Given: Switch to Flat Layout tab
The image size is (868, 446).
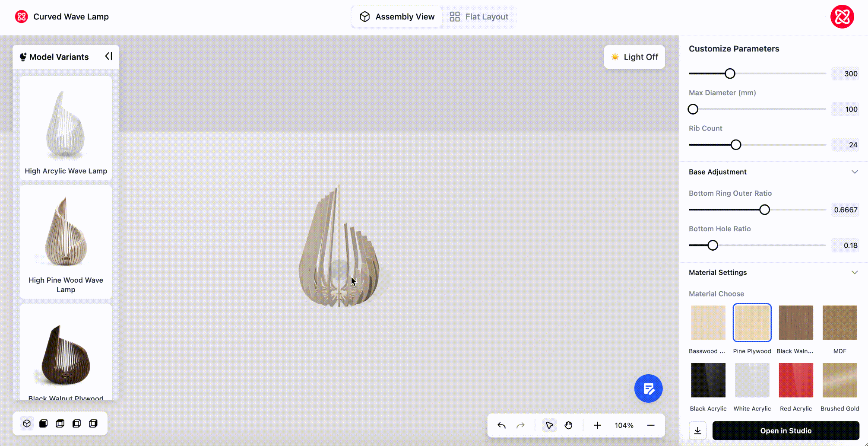Looking at the screenshot, I should click(479, 17).
